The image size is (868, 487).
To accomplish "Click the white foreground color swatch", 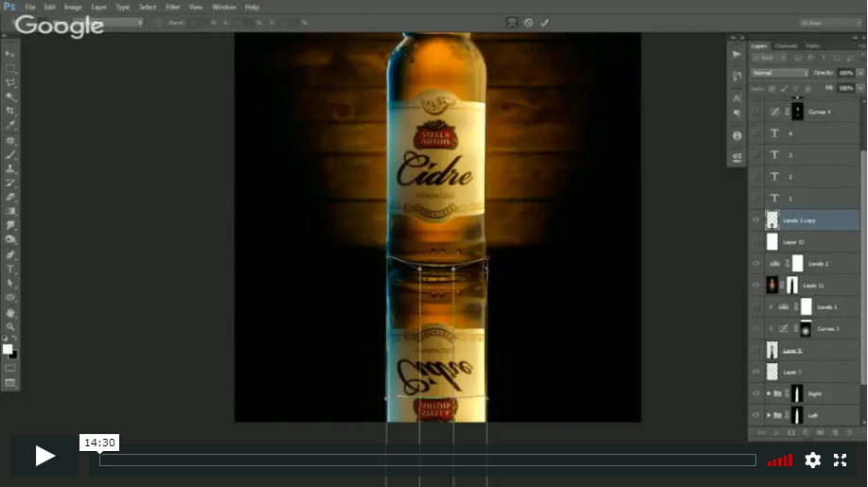I will pos(8,349).
